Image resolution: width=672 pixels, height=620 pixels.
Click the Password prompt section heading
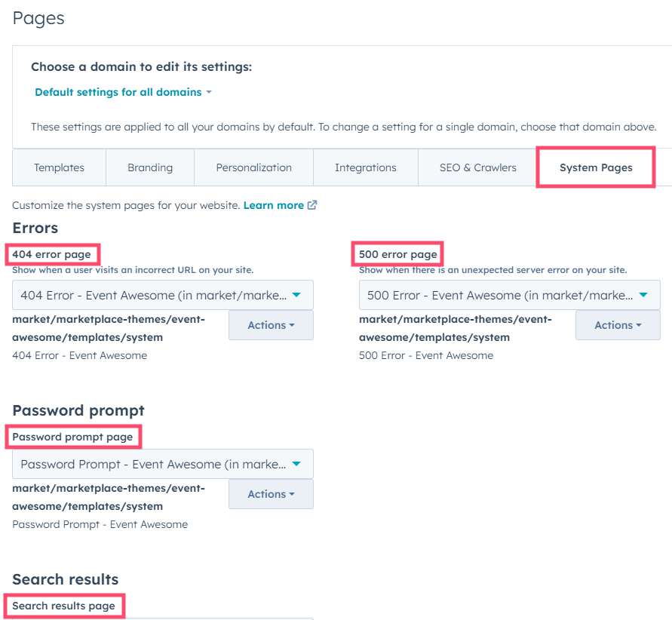pos(78,410)
